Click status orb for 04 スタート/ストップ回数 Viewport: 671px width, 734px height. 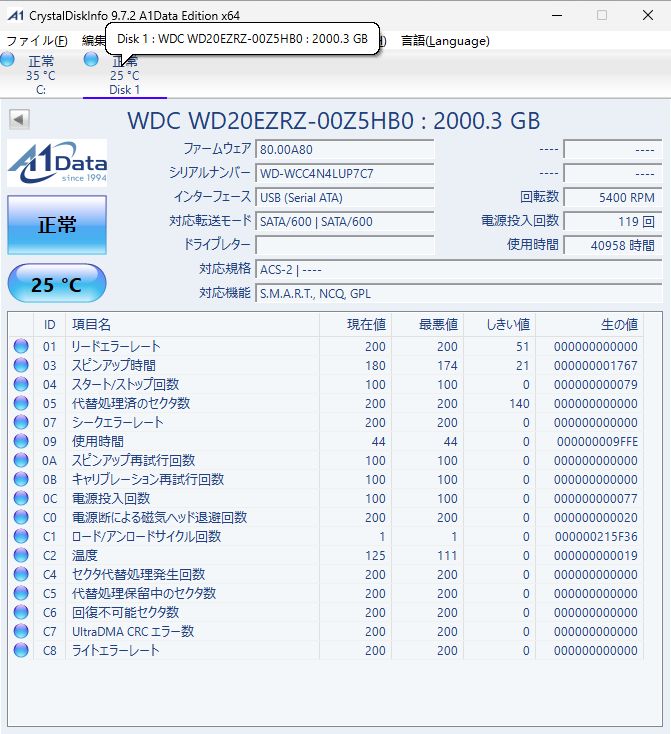[21, 384]
